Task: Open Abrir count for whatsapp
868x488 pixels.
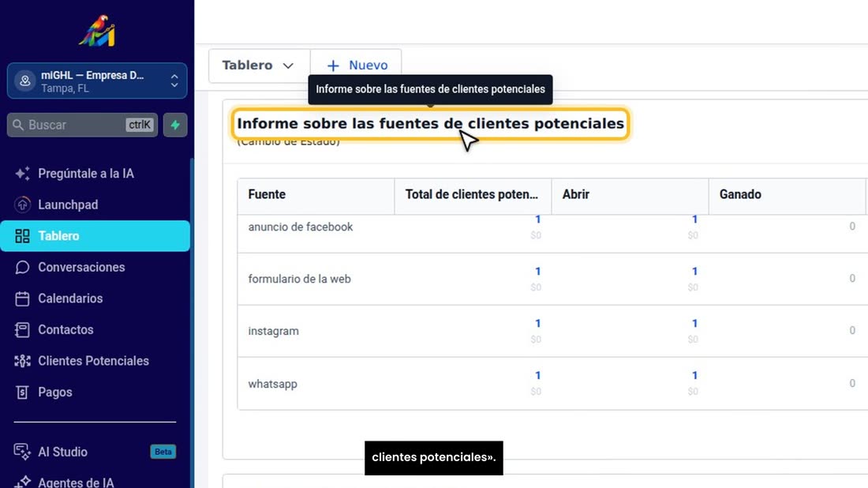Action: [x=694, y=376]
